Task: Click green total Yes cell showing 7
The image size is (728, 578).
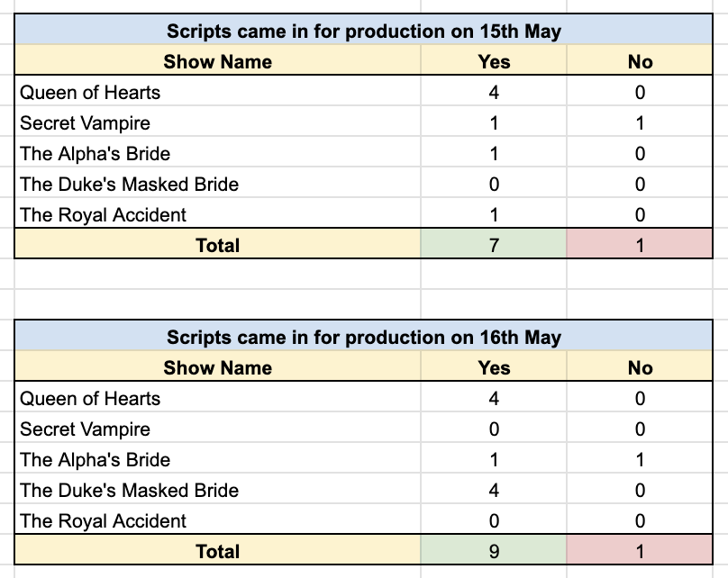Action: pyautogui.click(x=494, y=244)
